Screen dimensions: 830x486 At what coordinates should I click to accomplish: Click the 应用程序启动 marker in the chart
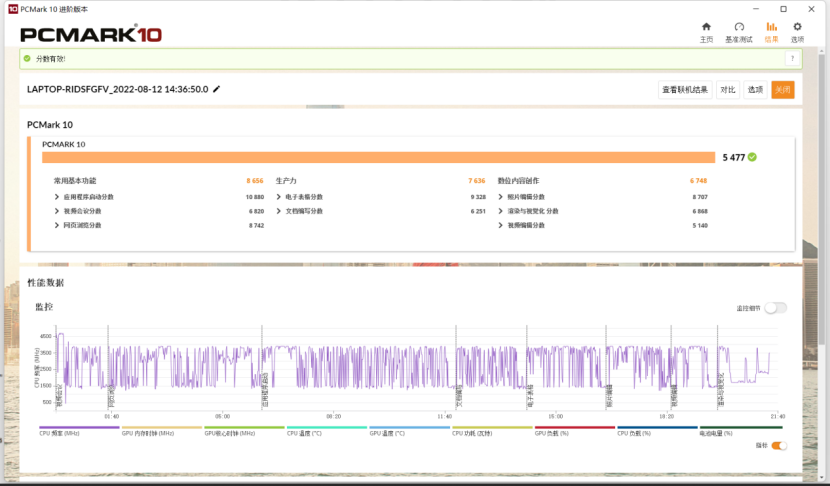coord(265,390)
